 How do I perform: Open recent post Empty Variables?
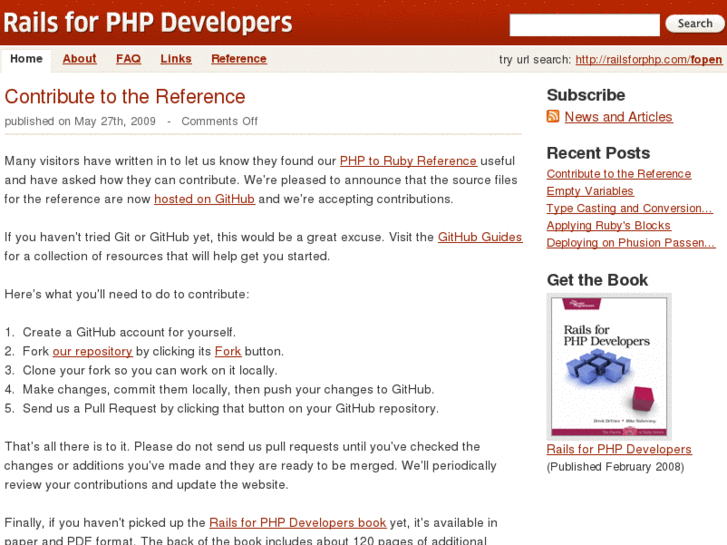tap(590, 191)
